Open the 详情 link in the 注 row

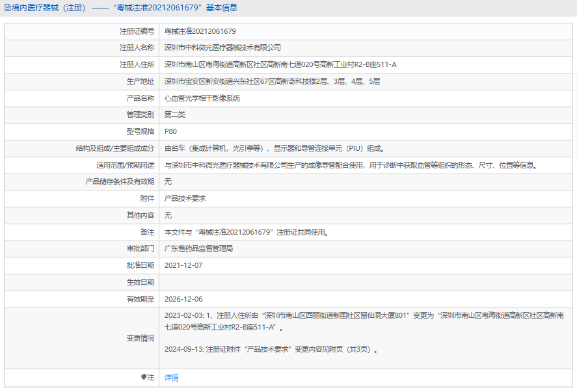tap(172, 378)
